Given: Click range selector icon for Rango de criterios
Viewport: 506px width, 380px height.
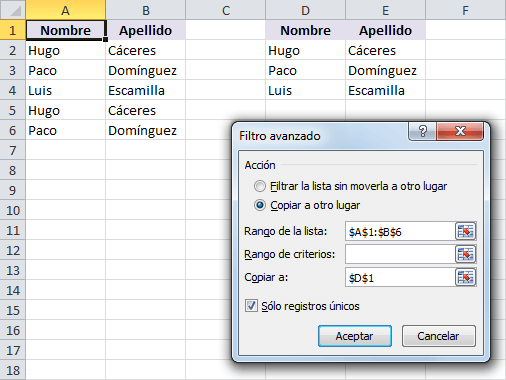Looking at the screenshot, I should click(x=465, y=254).
